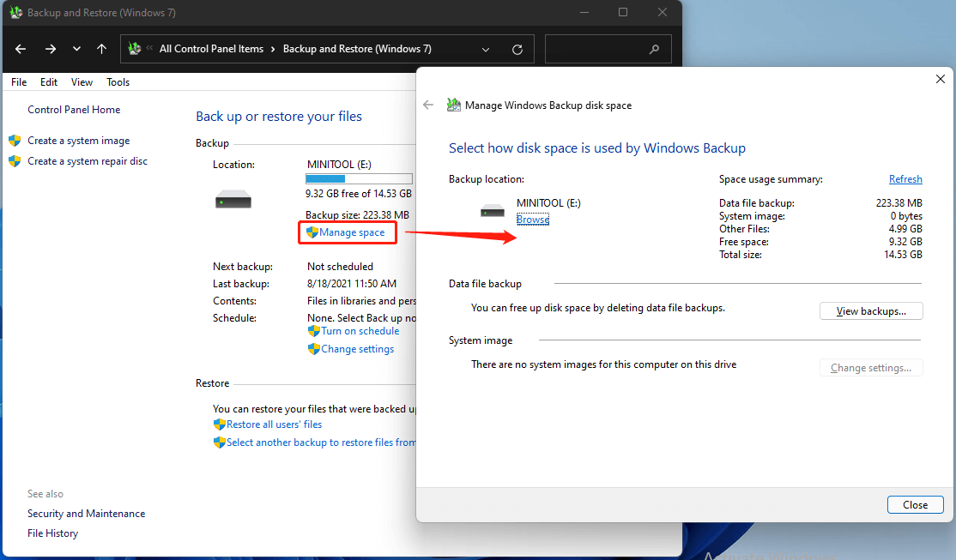Click the Manage space shield icon
Viewport: 956px width, 560px height.
(312, 232)
